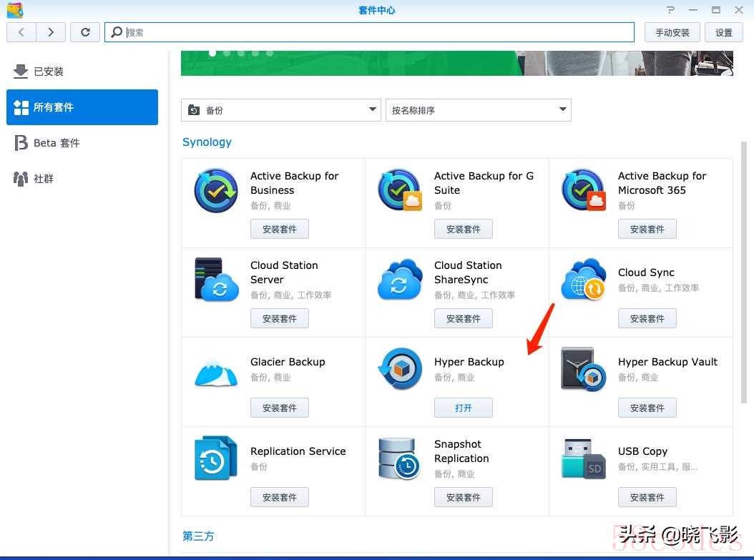Viewport: 754px width, 560px height.
Task: Click the Glacier Backup title text
Action: coord(288,362)
